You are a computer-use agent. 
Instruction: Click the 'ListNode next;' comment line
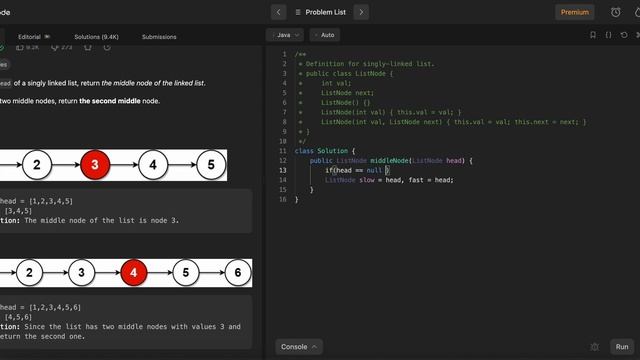pyautogui.click(x=347, y=93)
